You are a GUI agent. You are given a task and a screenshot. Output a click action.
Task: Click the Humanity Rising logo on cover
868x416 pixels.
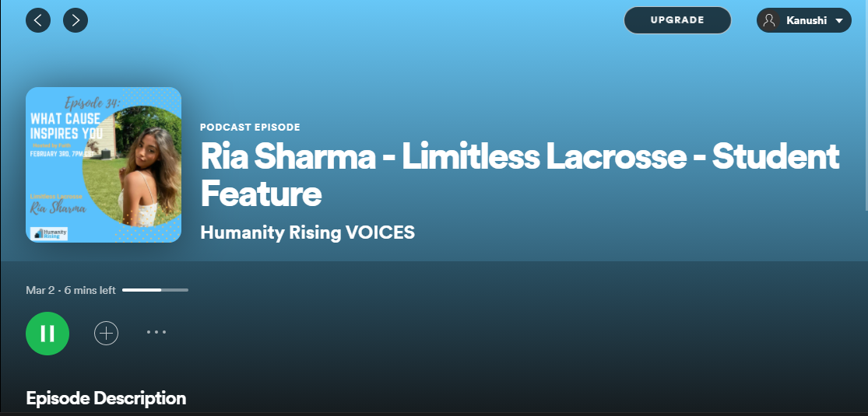[49, 232]
